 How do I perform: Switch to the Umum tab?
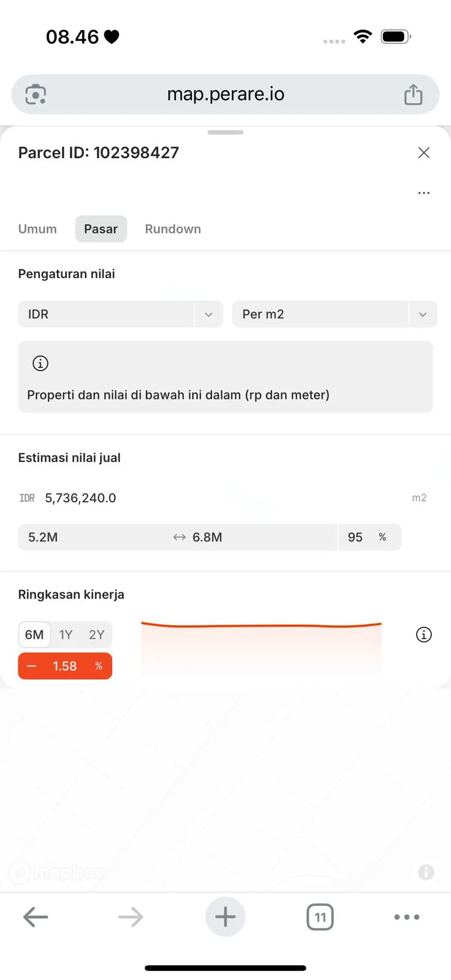pos(37,229)
